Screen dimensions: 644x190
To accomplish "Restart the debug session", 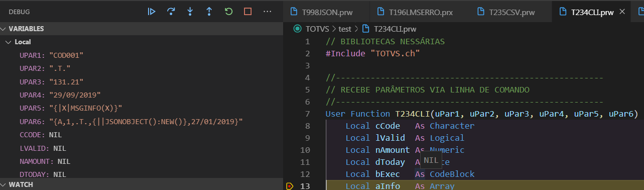I will point(228,11).
